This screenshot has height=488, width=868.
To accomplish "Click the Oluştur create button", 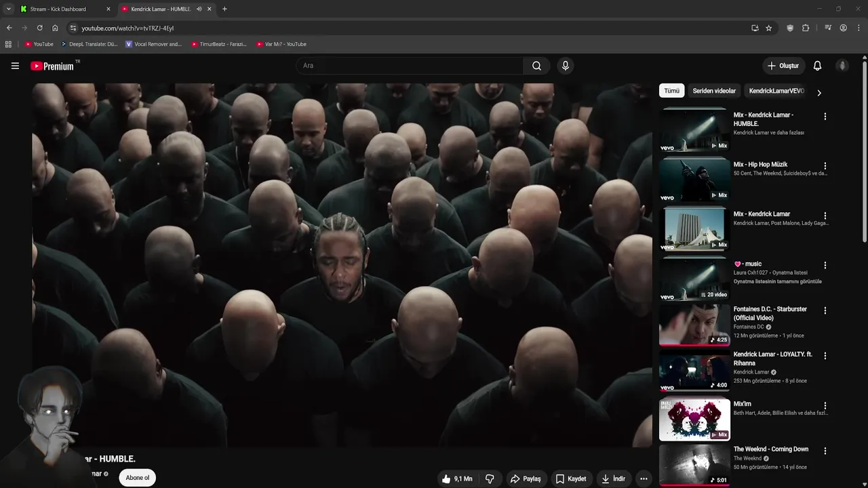I will [x=783, y=66].
